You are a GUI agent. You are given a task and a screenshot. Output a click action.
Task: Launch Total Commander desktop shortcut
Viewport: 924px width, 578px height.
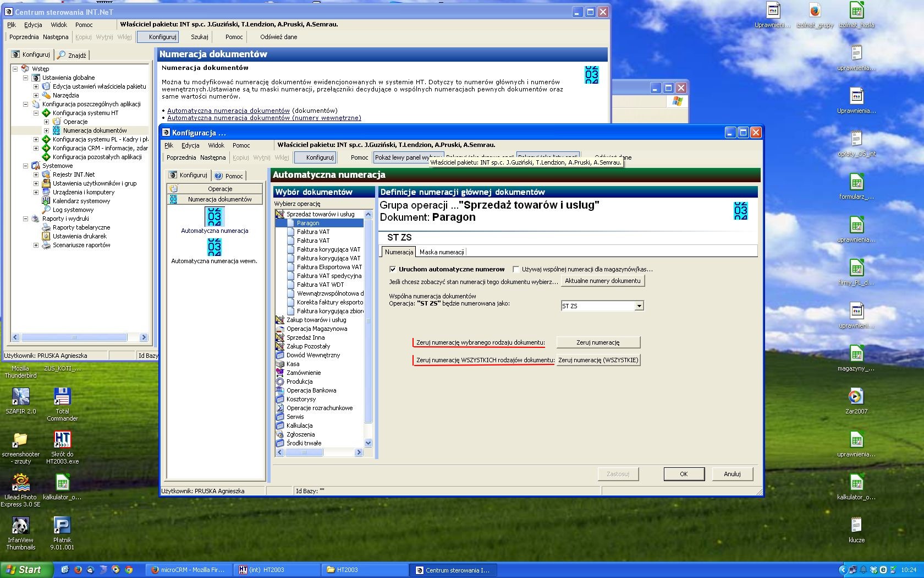62,405
